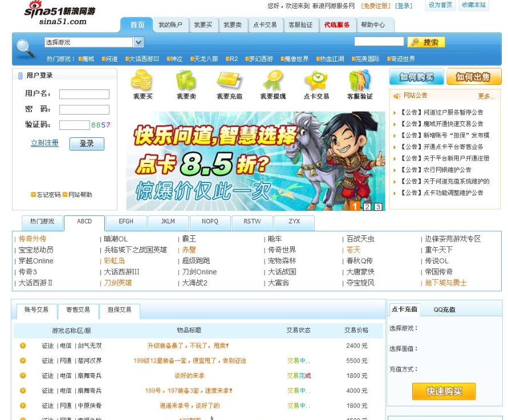Viewport: 508px width, 420px height.
Task: Click the search text field beside 搜索
Action: click(379, 42)
